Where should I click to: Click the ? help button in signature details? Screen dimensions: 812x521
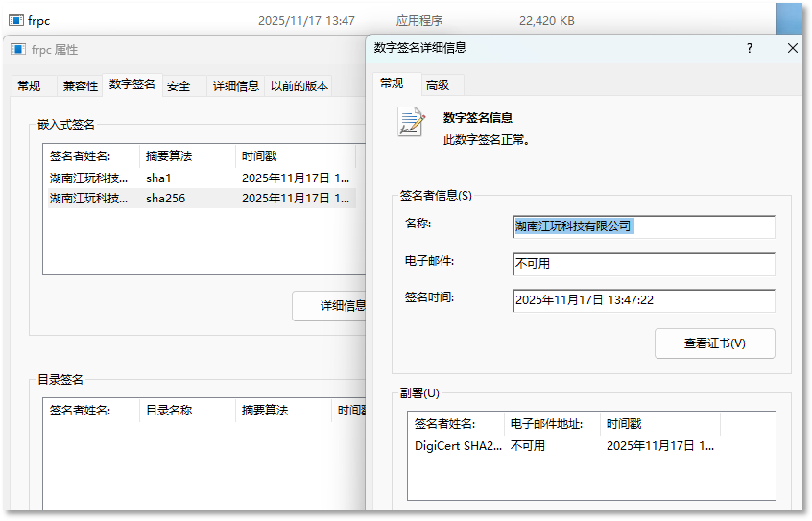pyautogui.click(x=750, y=48)
